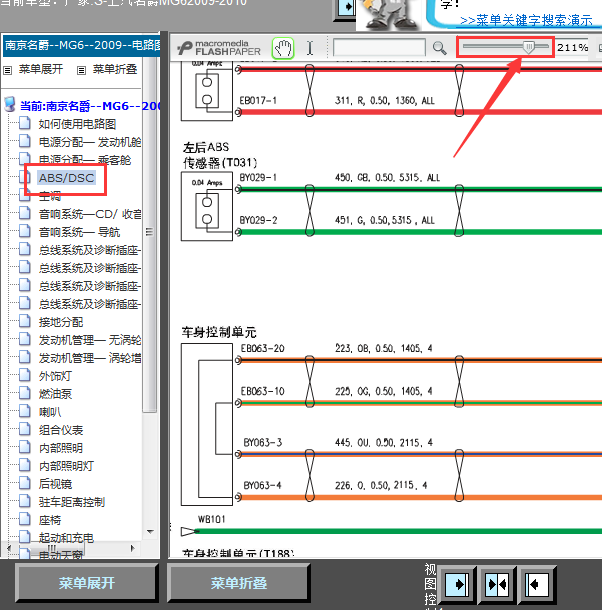Open 如何使用电路图 in the tree
The width and height of the screenshot is (602, 610).
coord(77,124)
